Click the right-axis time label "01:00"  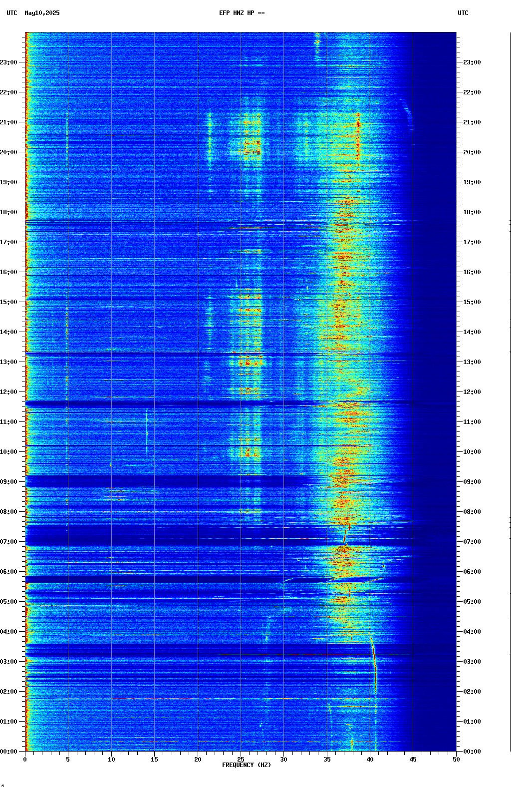point(472,722)
